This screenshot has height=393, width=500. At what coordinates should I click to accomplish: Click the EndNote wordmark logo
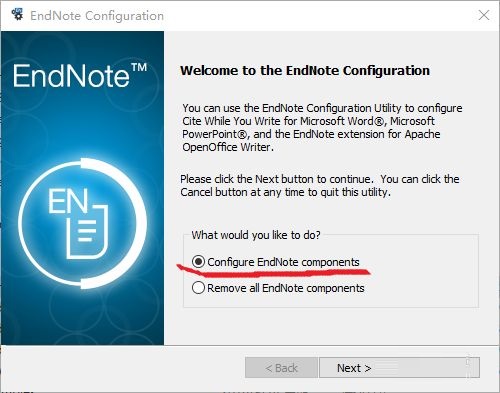coord(80,76)
